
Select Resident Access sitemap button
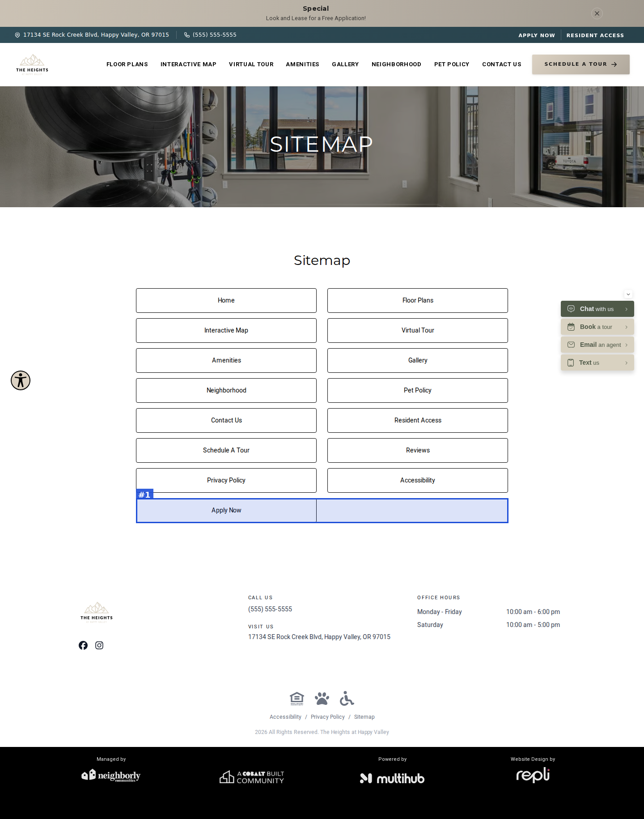[418, 420]
